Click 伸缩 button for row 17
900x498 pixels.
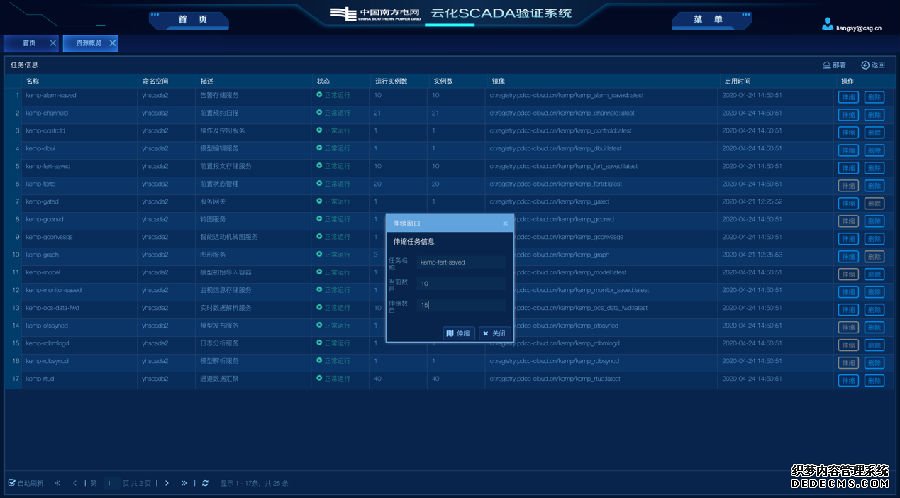848,380
